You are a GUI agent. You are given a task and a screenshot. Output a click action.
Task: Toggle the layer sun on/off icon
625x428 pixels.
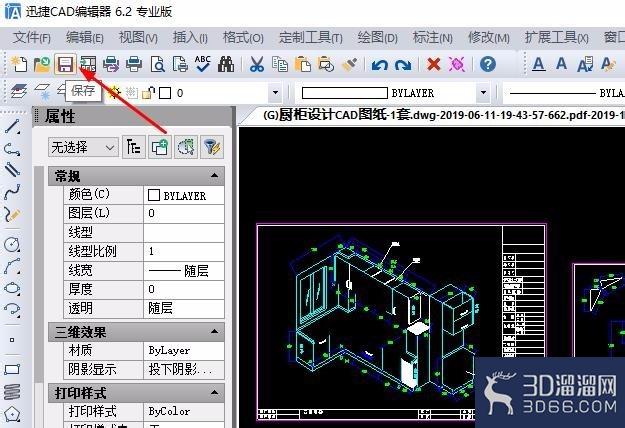tap(114, 92)
